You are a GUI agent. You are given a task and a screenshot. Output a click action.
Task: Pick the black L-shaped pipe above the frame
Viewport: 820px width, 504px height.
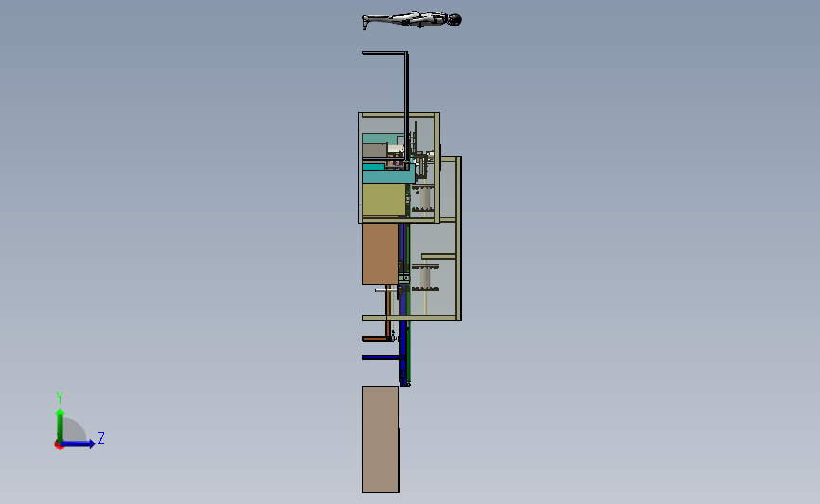click(x=406, y=105)
